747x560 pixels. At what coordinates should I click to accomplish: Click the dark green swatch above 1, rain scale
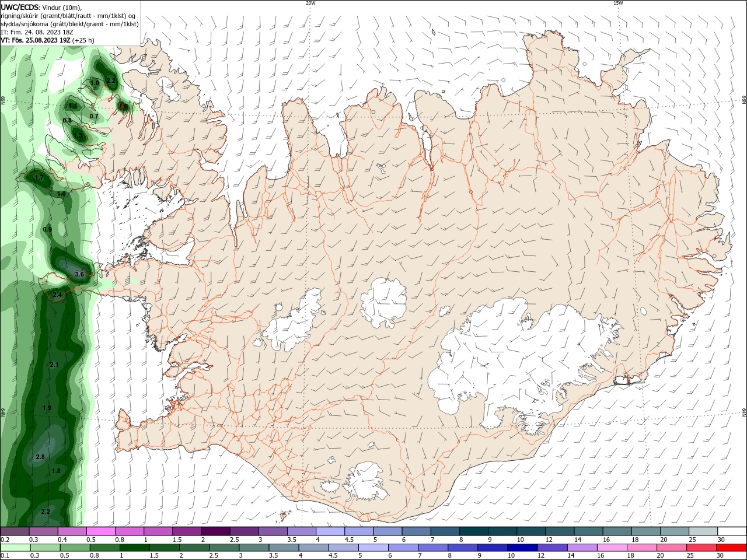tap(135, 548)
